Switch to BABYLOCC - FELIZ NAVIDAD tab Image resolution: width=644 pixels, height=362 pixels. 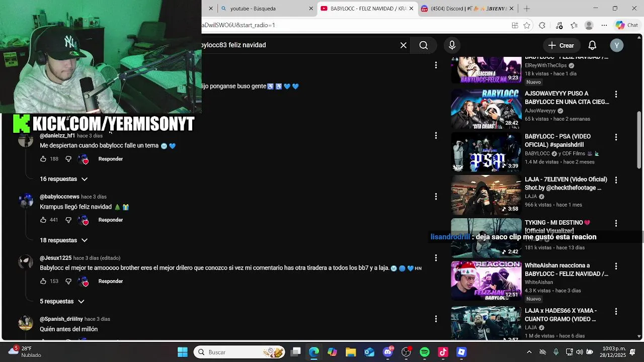367,9
